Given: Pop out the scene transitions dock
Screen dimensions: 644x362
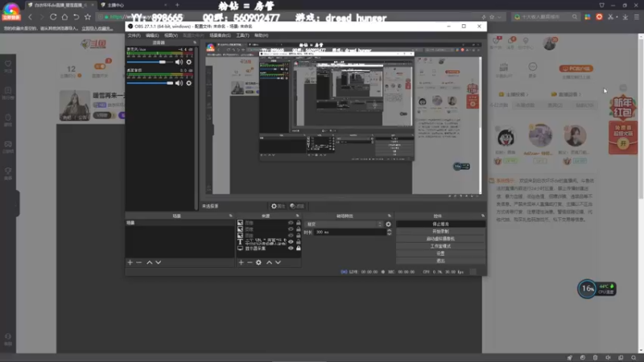Looking at the screenshot, I should [x=390, y=216].
